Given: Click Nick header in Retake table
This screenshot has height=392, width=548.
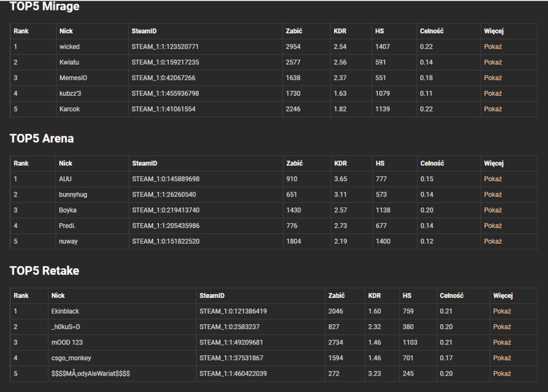Looking at the screenshot, I should (58, 296).
